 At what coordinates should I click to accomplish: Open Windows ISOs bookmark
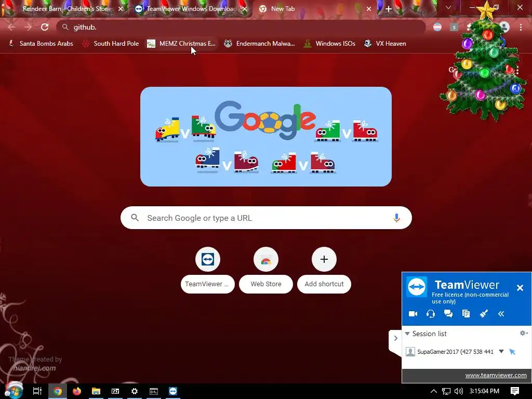coord(330,44)
